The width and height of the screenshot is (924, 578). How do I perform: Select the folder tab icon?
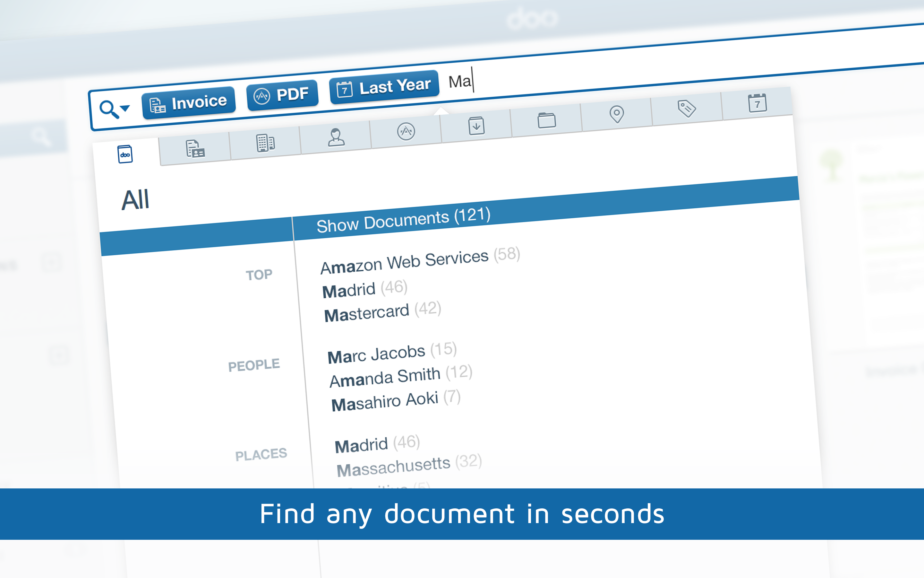click(x=546, y=120)
